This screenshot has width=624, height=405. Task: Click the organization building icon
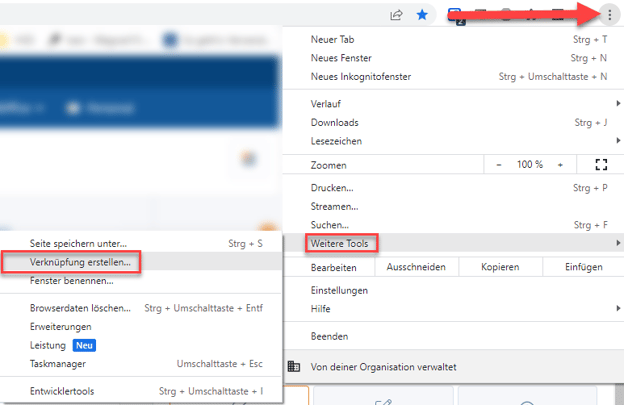(294, 367)
